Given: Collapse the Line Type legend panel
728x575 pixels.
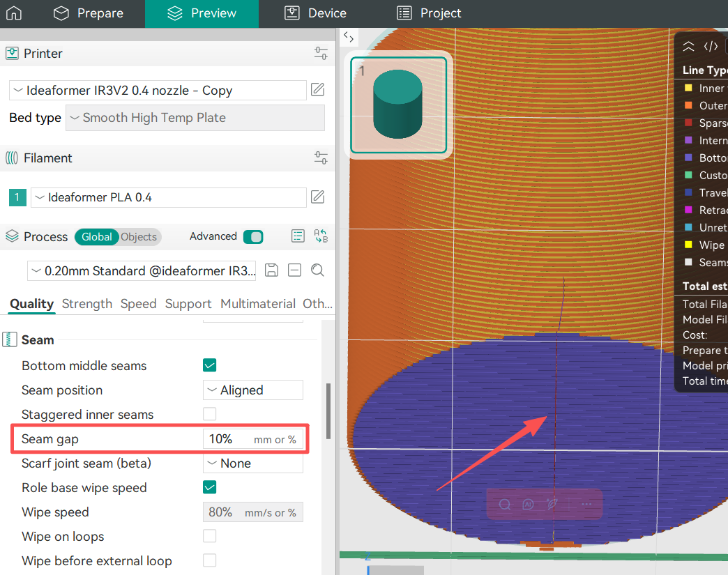Looking at the screenshot, I should pos(688,46).
